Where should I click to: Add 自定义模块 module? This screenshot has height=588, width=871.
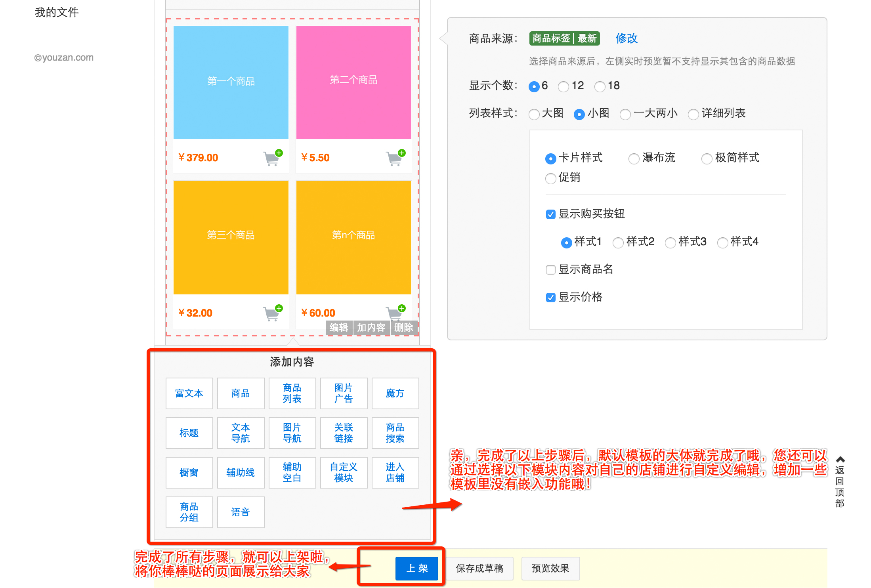tap(344, 473)
